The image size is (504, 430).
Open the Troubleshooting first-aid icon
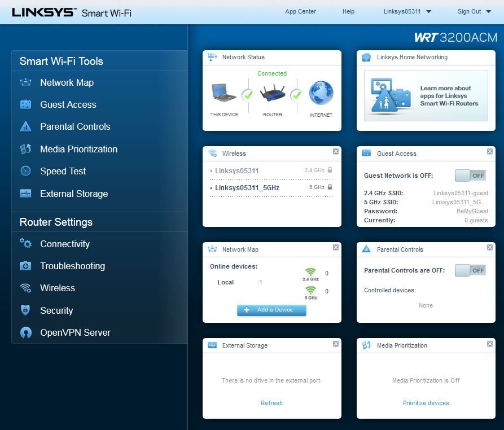pyautogui.click(x=26, y=266)
